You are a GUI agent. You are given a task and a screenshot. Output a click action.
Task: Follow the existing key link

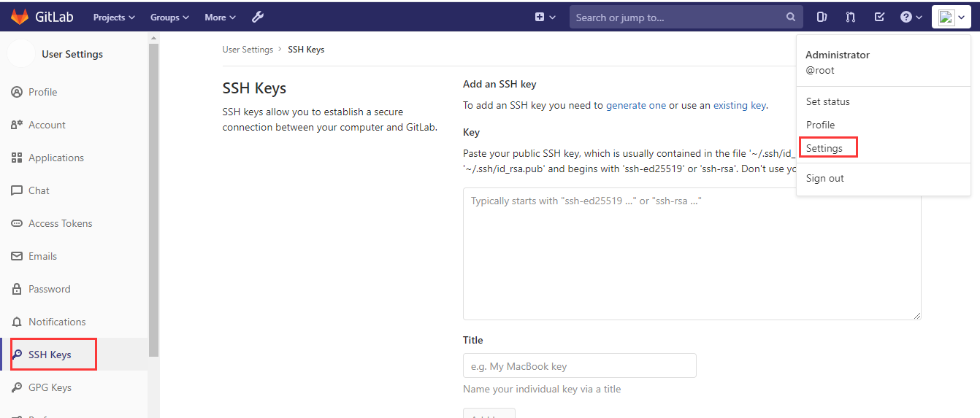(740, 105)
